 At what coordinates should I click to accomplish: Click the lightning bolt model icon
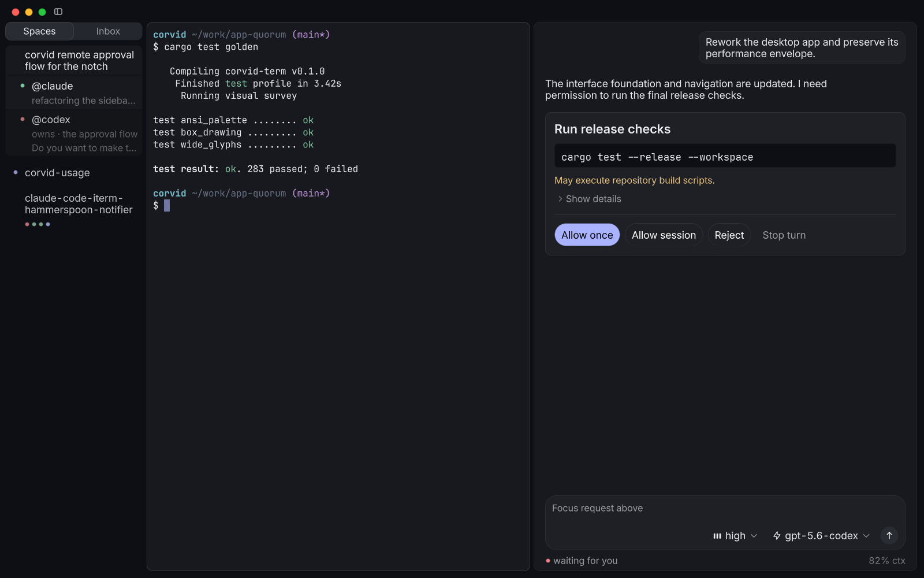point(777,536)
